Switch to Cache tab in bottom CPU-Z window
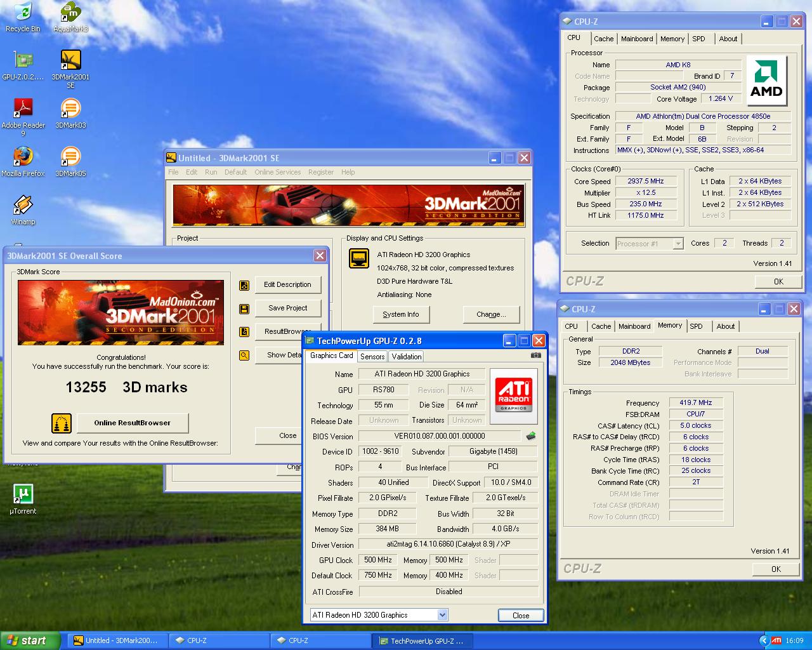Viewport: 812px width, 650px height. point(601,326)
